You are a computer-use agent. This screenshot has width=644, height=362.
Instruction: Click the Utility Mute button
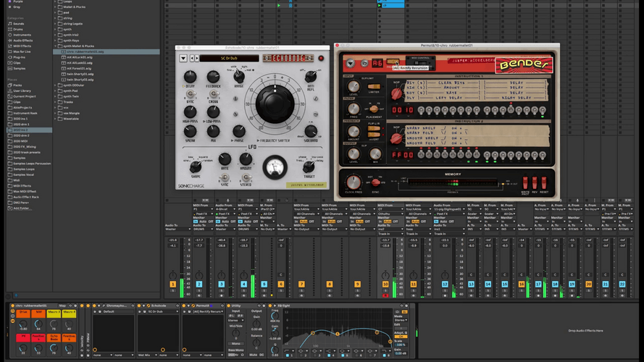click(254, 355)
